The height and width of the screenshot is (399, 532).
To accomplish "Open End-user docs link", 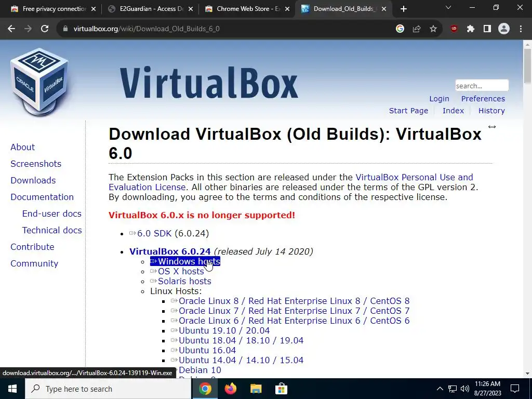I will coord(52,214).
